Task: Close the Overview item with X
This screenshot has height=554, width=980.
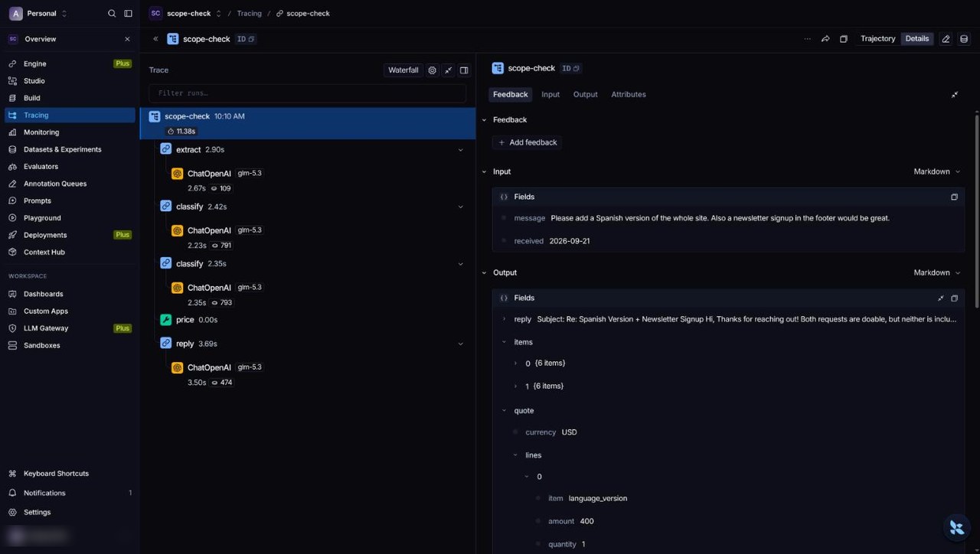Action: [127, 39]
